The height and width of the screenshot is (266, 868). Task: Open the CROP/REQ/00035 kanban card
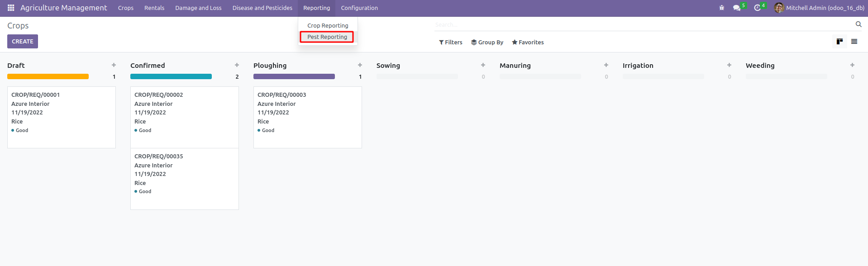[184, 179]
